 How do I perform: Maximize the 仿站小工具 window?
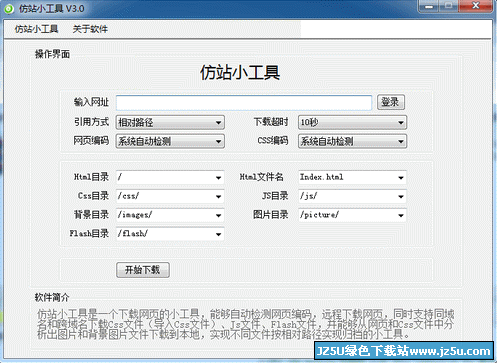449,6
